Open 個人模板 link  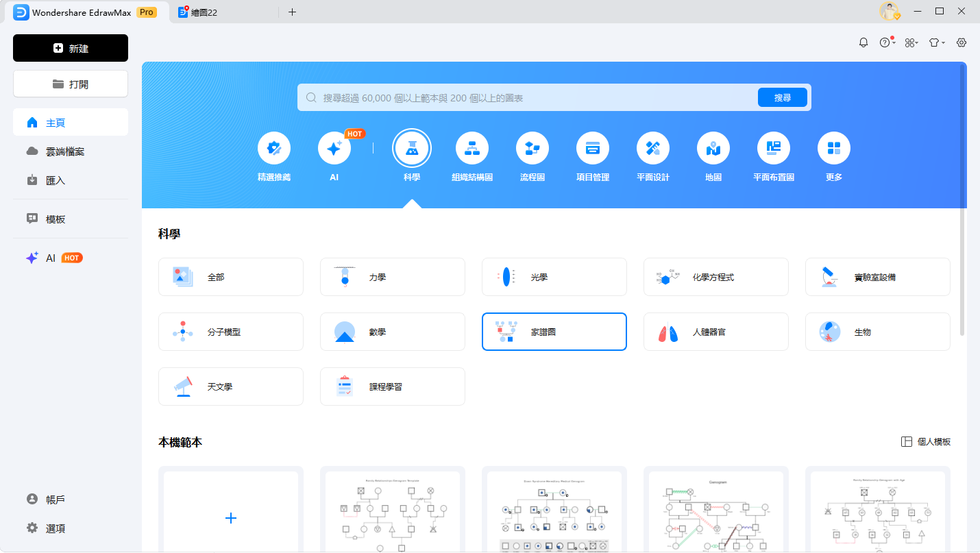(x=926, y=442)
